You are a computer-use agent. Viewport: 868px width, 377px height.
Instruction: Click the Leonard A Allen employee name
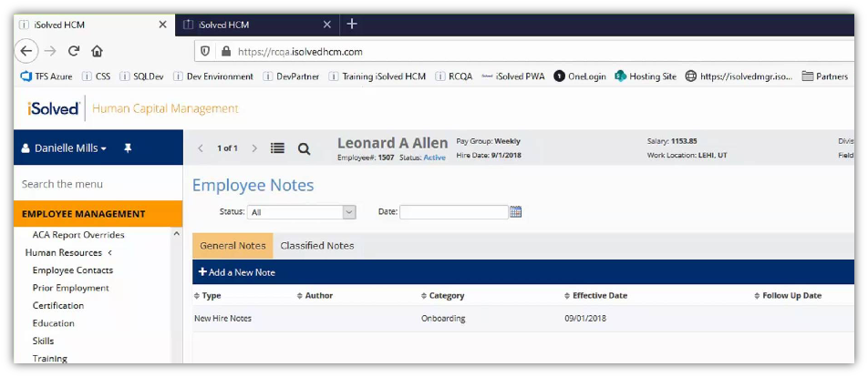[392, 143]
